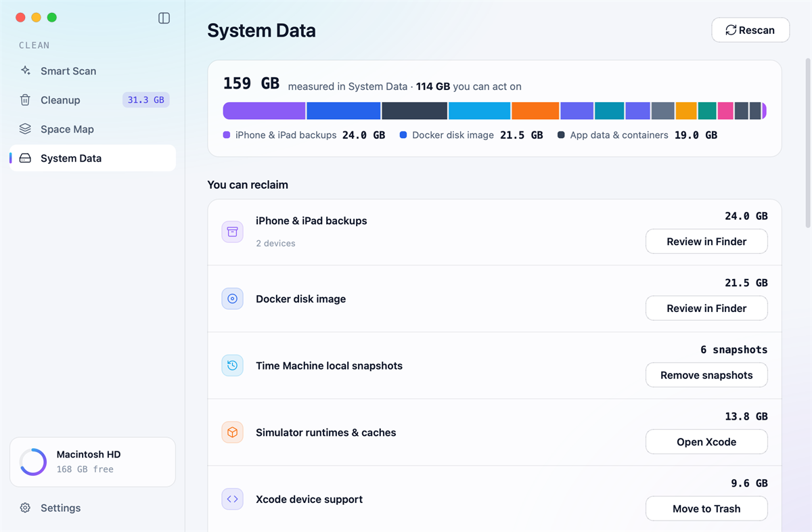Click the 31.3 GB Cleanup badge
The image size is (812, 532).
pyautogui.click(x=146, y=100)
